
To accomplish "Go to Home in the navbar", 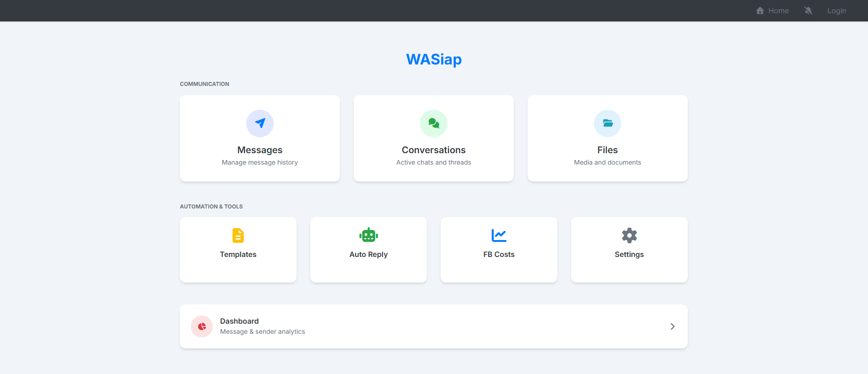I will (772, 11).
